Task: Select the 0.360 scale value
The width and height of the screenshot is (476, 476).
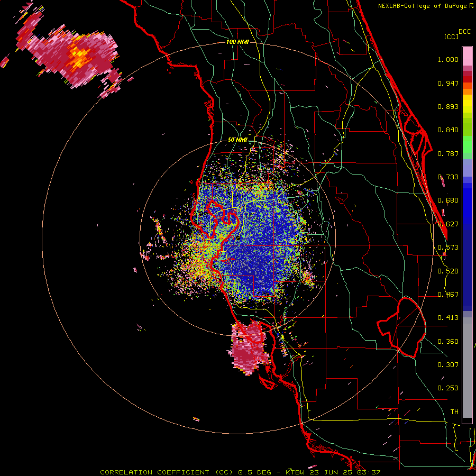Action: (448, 342)
